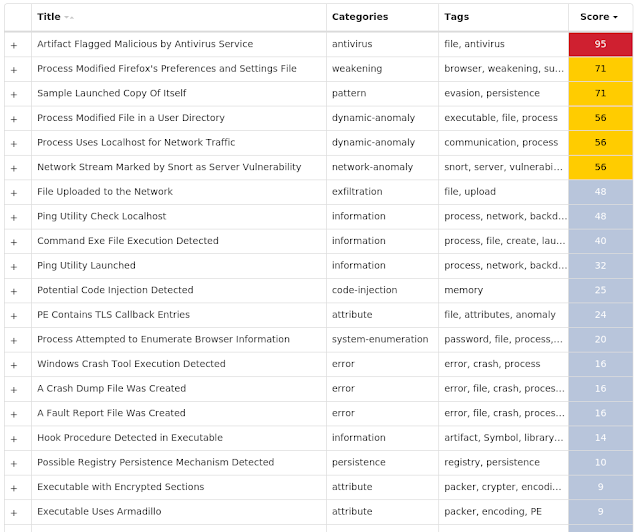Expand Potential Code Injection Detected row
The height and width of the screenshot is (532, 640).
click(x=14, y=292)
